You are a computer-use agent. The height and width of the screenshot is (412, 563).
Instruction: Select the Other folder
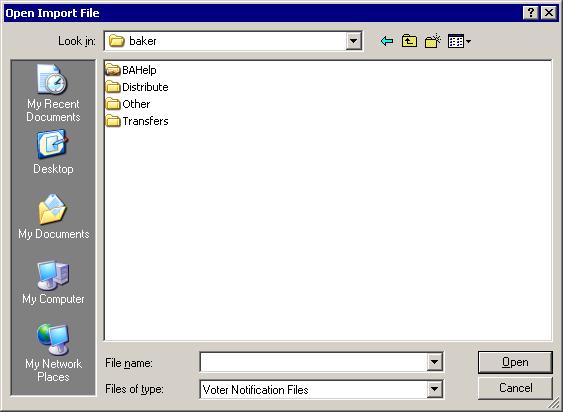point(128,104)
